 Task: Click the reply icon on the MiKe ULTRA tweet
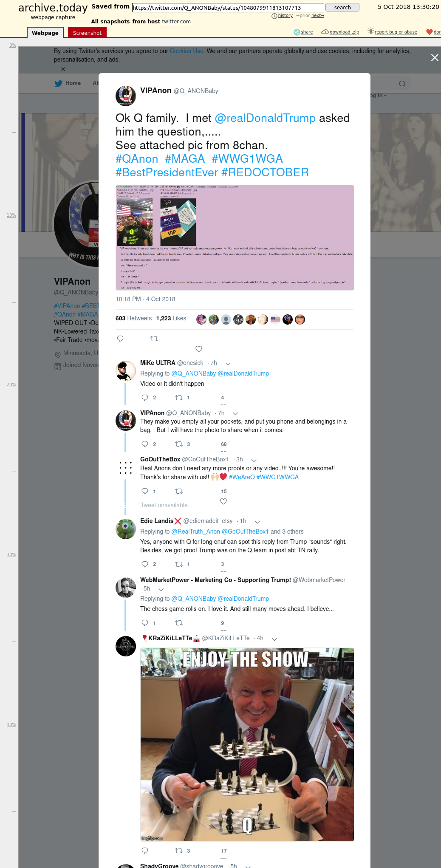145,398
